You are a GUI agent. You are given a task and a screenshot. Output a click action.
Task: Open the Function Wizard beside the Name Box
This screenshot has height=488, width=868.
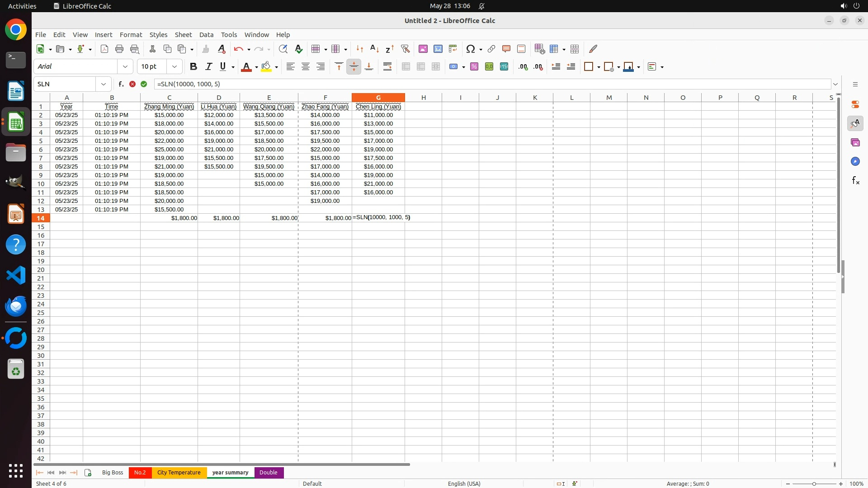tap(121, 84)
